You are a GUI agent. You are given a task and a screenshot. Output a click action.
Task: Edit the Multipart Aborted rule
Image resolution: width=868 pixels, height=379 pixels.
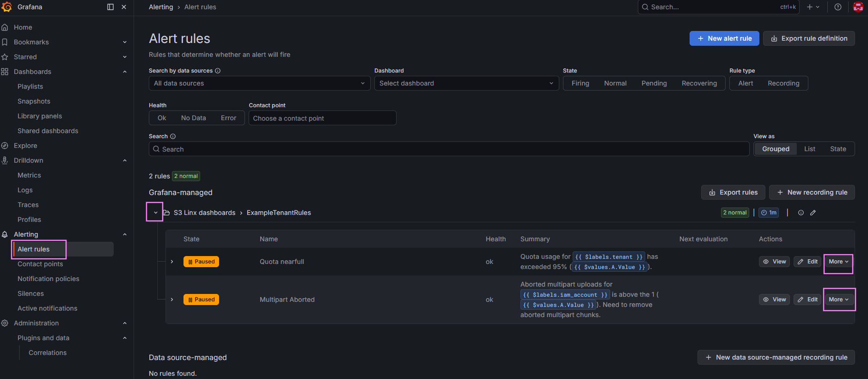pyautogui.click(x=807, y=300)
